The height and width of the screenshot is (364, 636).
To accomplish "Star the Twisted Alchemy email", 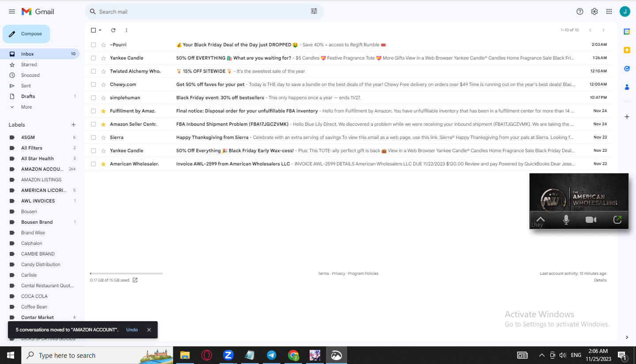I will 103,71.
